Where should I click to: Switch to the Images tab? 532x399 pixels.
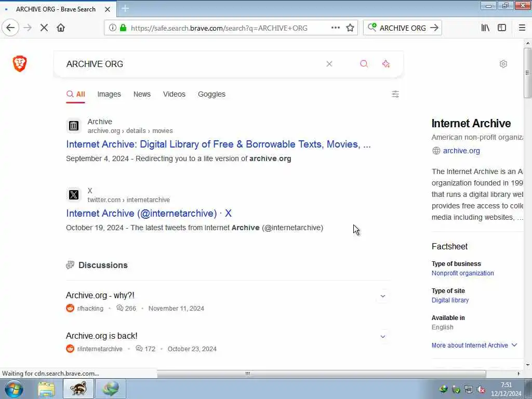pyautogui.click(x=109, y=94)
